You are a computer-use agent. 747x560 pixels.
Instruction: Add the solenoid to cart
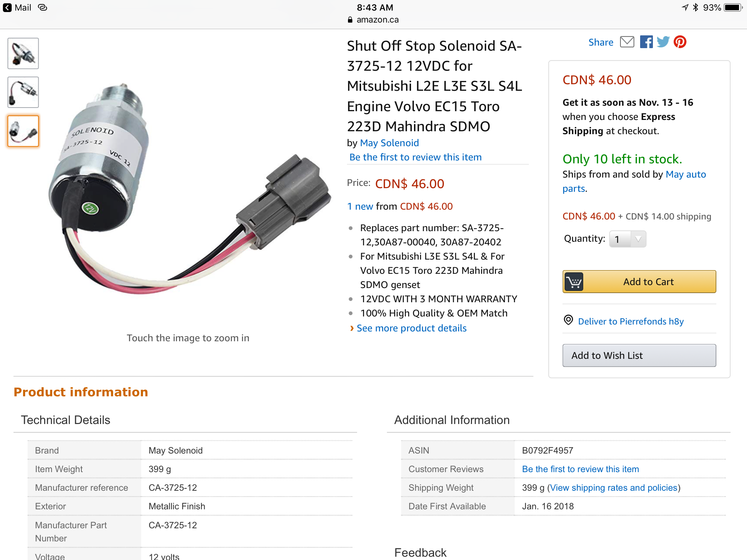click(639, 282)
